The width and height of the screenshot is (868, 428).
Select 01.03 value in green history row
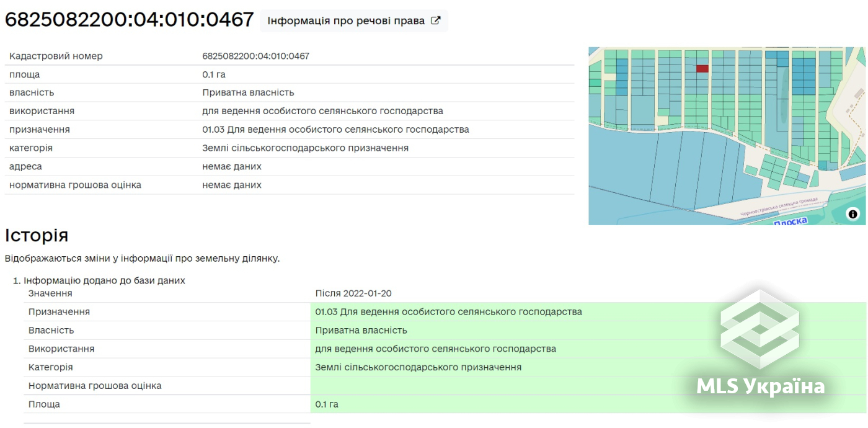pyautogui.click(x=449, y=312)
